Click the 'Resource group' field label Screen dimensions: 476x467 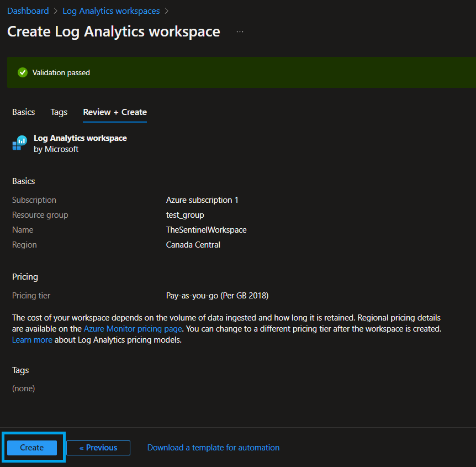(x=40, y=215)
